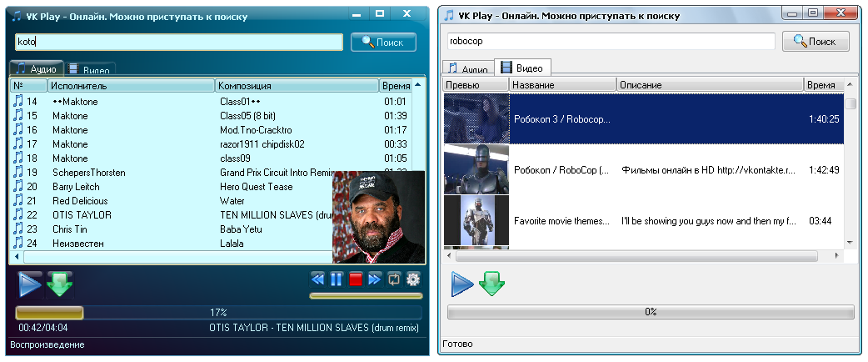Click music note icon of track 20
The width and height of the screenshot is (868, 362).
pos(18,186)
